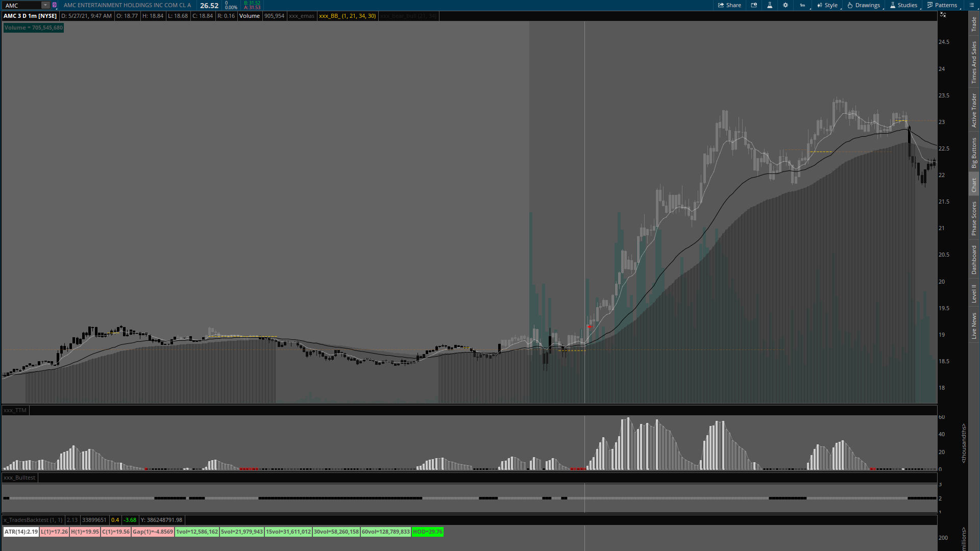Open the Studies dropdown
Screen dimensions: 980x551
(x=903, y=5)
